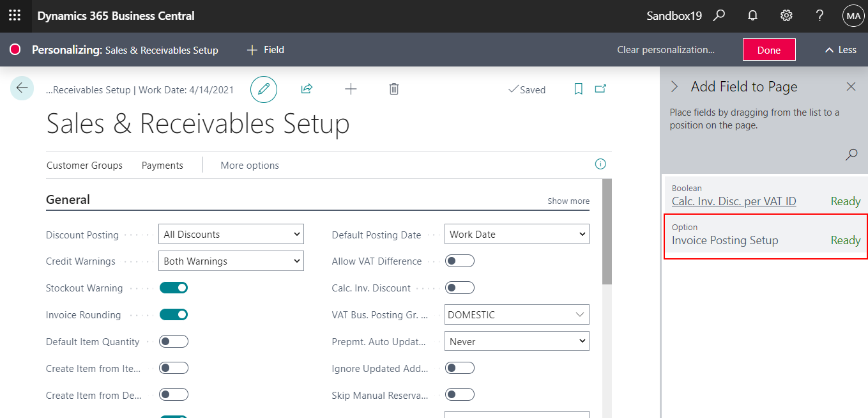
Task: Enable Allow VAT Difference toggle
Action: pos(460,261)
